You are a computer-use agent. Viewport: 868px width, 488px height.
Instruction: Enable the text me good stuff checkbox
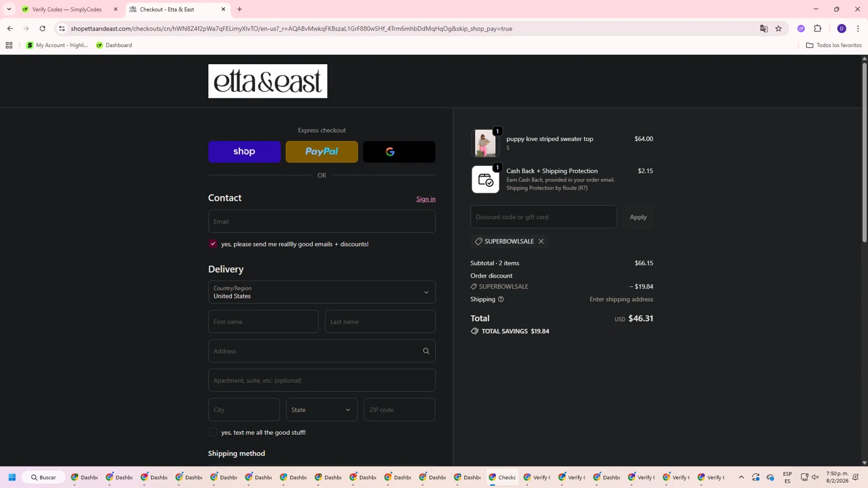click(x=213, y=432)
